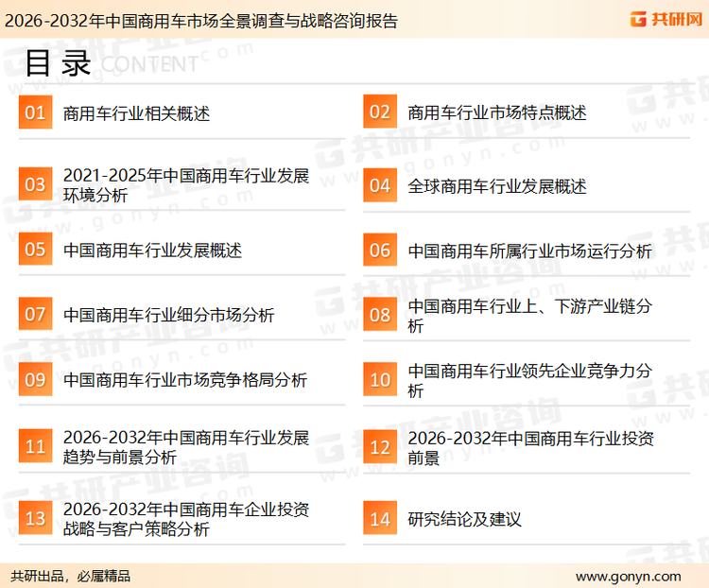Click the 目录 heading
Screen dimensions: 709x588
click(58, 63)
